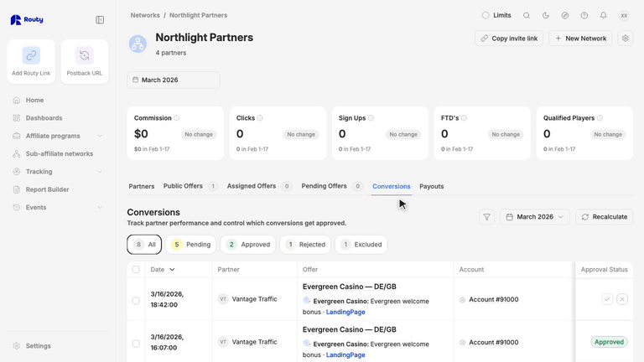Expand Tracking menu
The image size is (644, 362).
tap(58, 172)
